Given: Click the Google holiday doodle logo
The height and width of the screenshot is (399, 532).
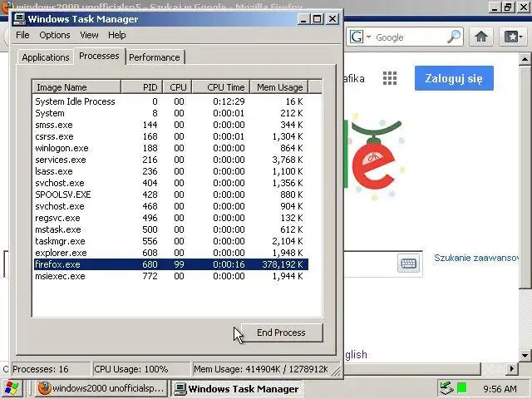Looking at the screenshot, I should [x=374, y=158].
